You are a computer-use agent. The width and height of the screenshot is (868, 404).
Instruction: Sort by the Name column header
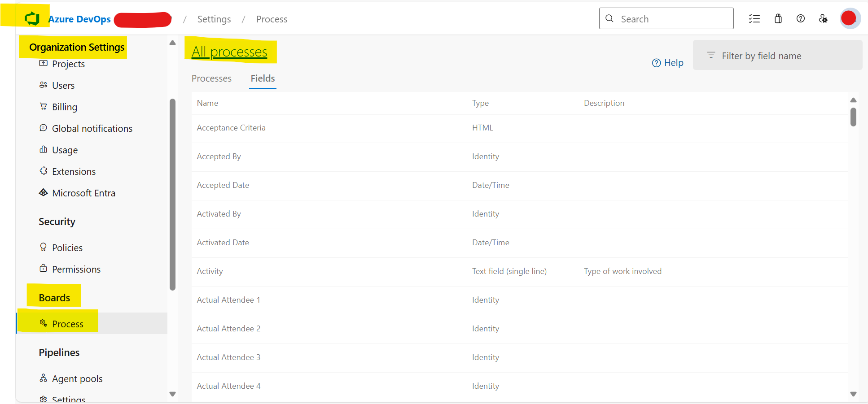(207, 103)
